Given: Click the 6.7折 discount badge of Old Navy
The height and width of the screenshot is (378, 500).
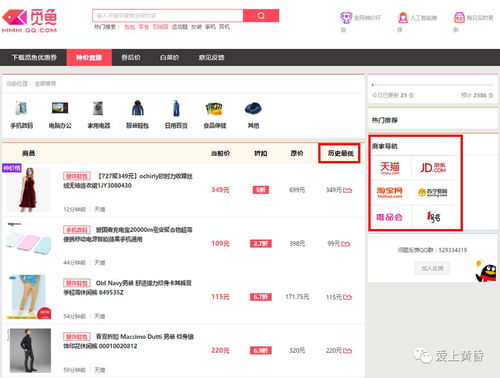Looking at the screenshot, I should (x=261, y=297).
